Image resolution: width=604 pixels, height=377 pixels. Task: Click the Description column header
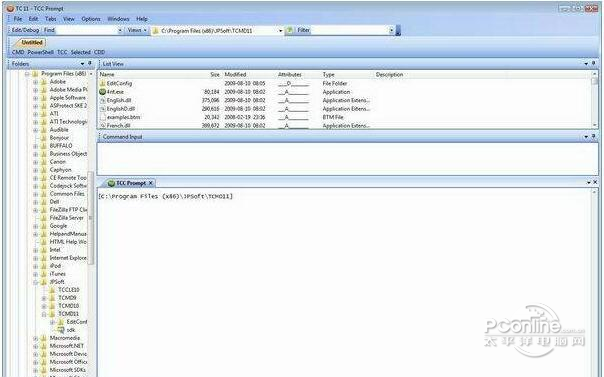click(x=389, y=74)
